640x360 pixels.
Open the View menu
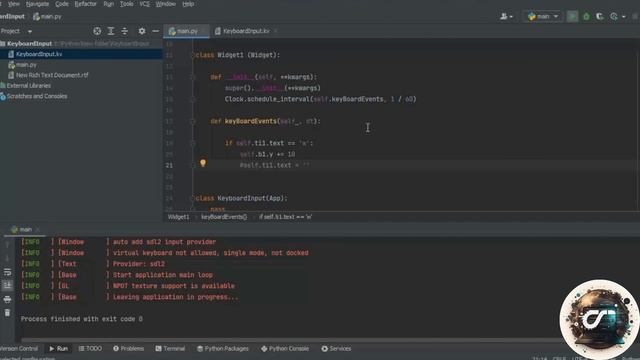tap(13, 4)
